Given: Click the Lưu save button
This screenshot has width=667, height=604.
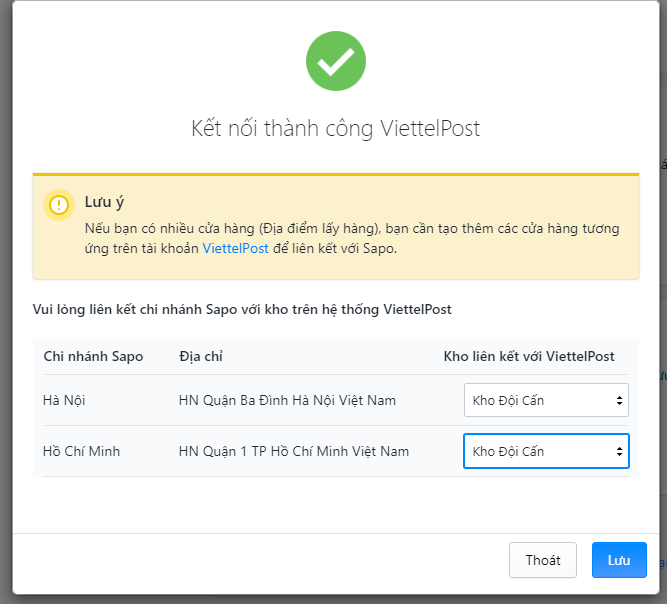Looking at the screenshot, I should (x=619, y=560).
